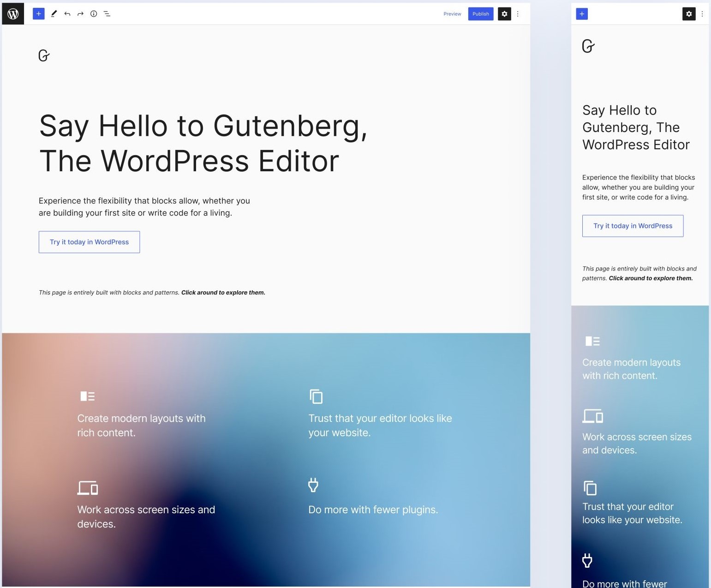711x588 pixels.
Task: Open the block inserter
Action: [x=38, y=13]
